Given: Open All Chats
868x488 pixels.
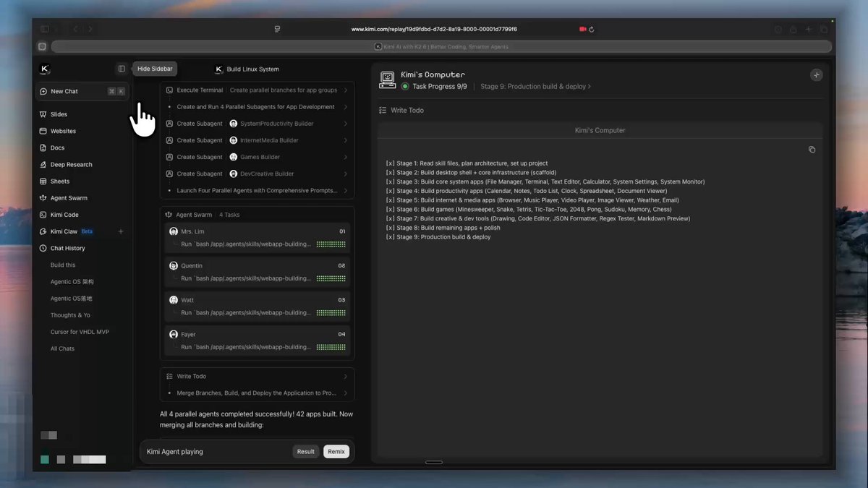Looking at the screenshot, I should (62, 348).
